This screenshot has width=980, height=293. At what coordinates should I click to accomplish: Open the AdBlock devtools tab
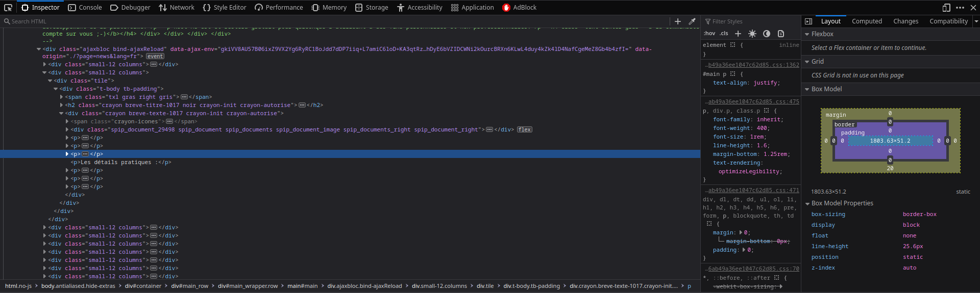[519, 8]
